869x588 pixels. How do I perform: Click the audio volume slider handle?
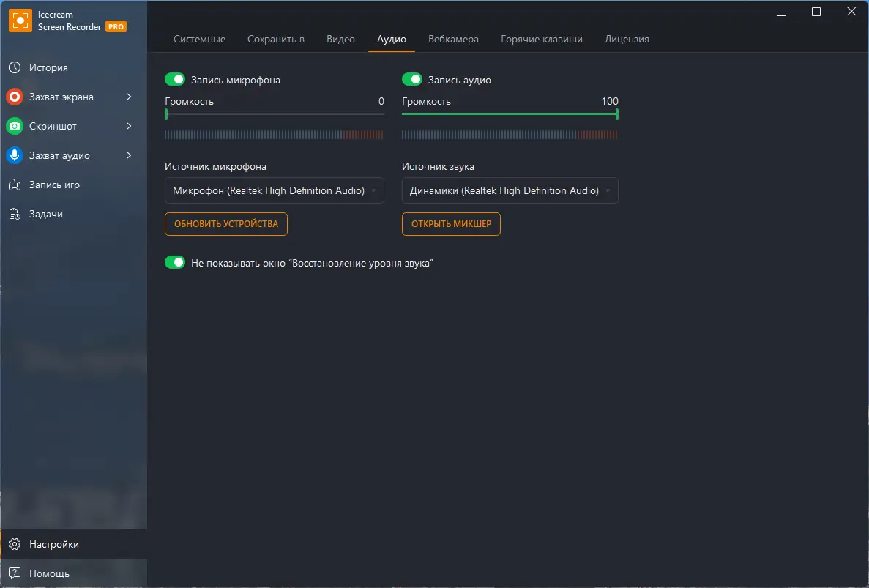617,114
